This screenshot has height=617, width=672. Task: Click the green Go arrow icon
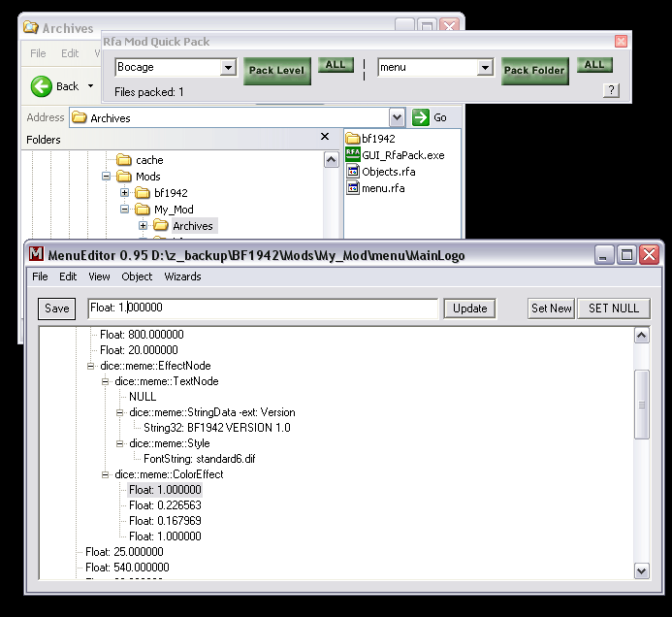[421, 117]
